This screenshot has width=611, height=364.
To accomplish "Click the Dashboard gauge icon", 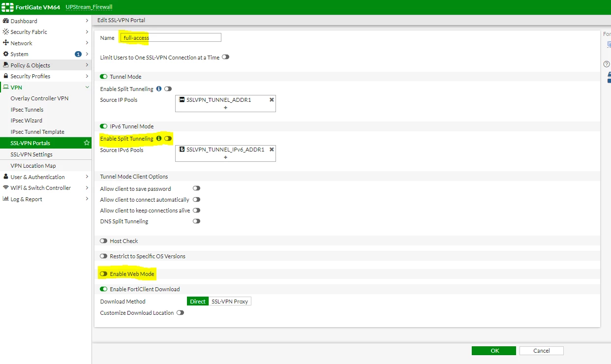I will [6, 21].
